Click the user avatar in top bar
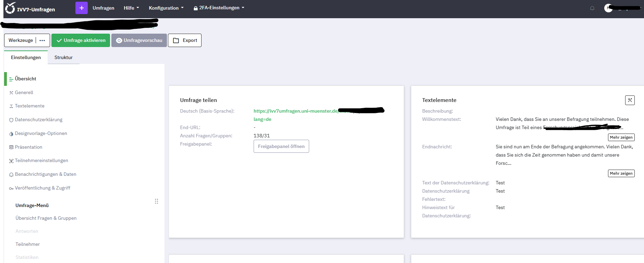 (x=608, y=8)
